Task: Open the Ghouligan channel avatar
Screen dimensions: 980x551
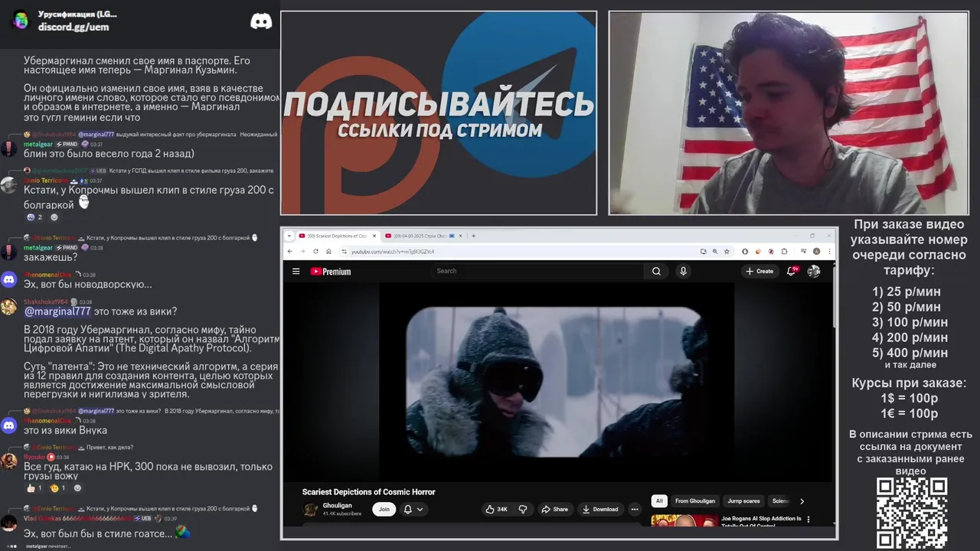Action: (310, 509)
